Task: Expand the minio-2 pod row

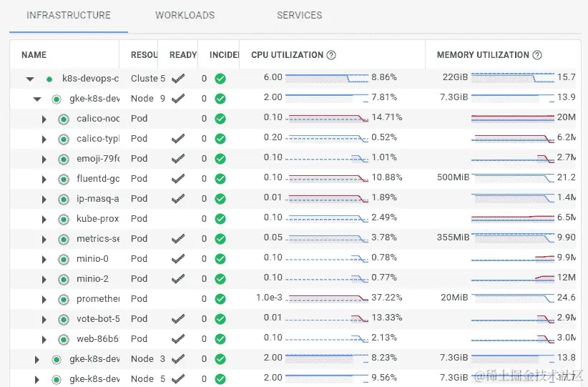Action: coord(44,280)
